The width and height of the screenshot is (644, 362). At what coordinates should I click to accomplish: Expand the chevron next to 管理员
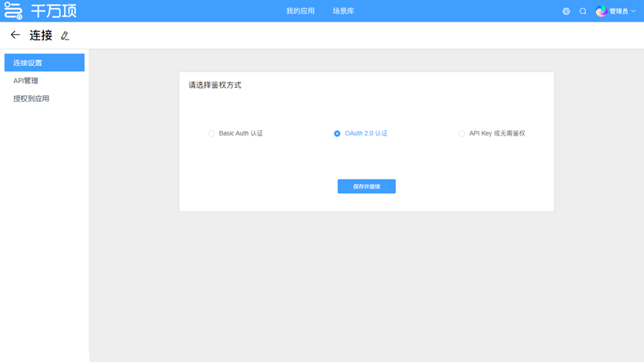coord(634,11)
